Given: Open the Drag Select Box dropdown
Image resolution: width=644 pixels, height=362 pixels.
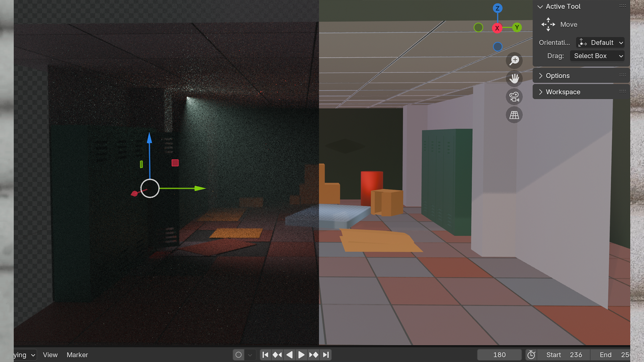Looking at the screenshot, I should point(597,56).
